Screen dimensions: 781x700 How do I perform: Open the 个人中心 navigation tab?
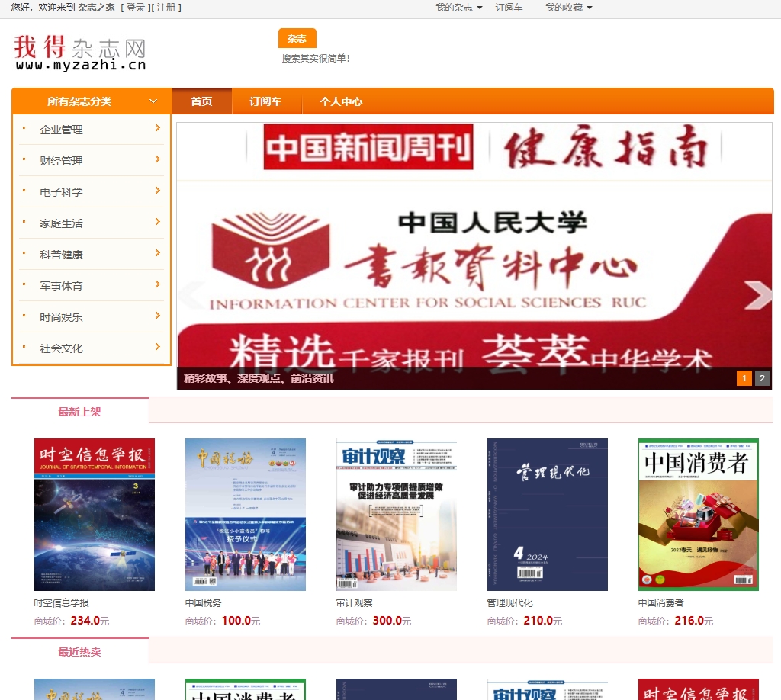click(x=341, y=101)
